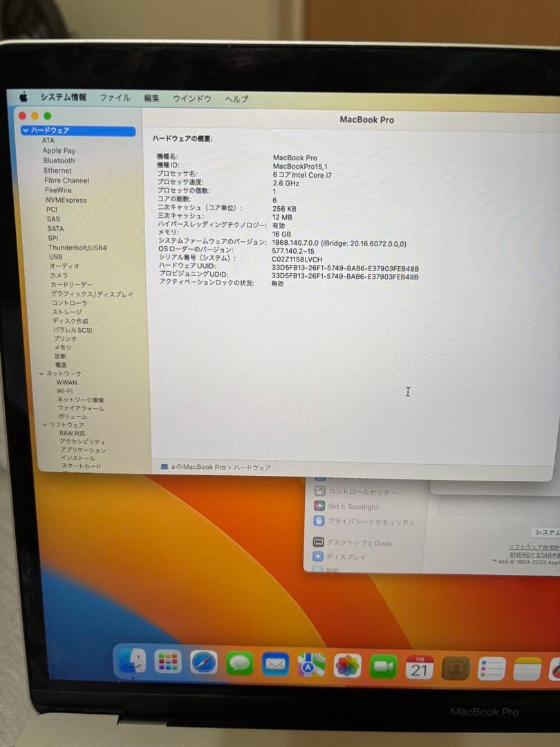Open the ファイル menu
The height and width of the screenshot is (747, 560).
(x=115, y=98)
